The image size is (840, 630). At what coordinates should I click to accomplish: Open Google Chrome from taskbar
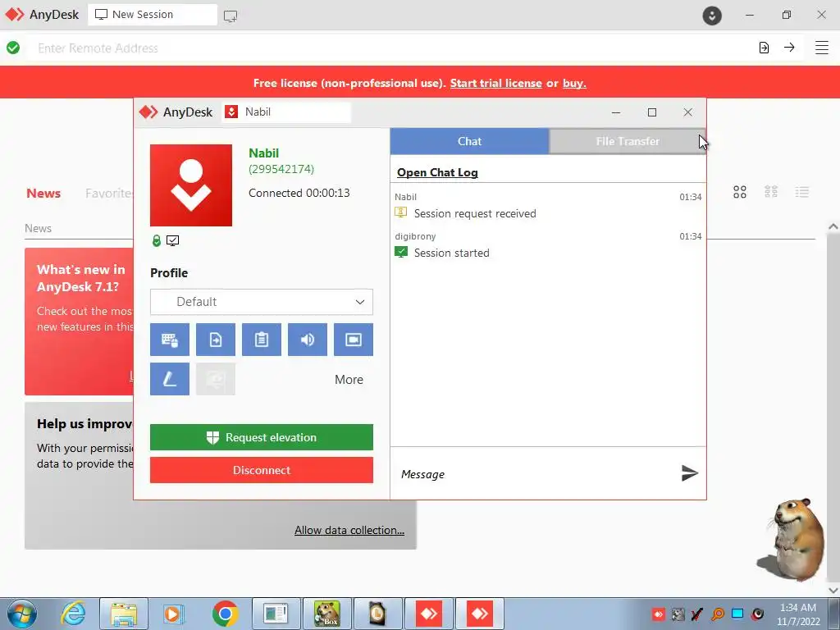(225, 614)
